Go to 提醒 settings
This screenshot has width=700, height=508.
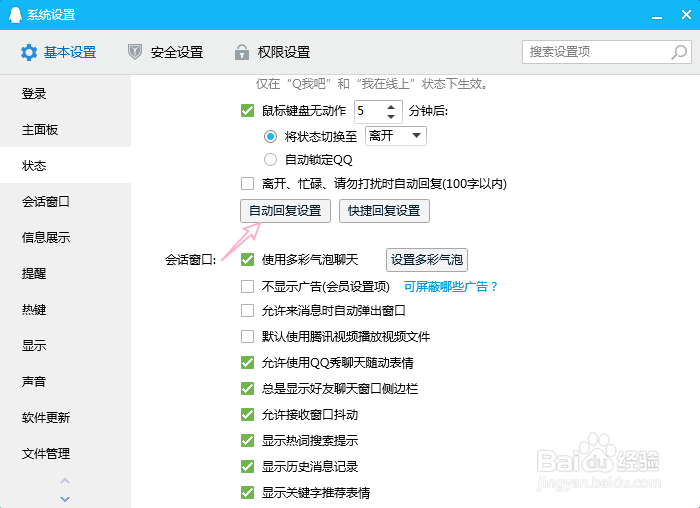click(65, 274)
